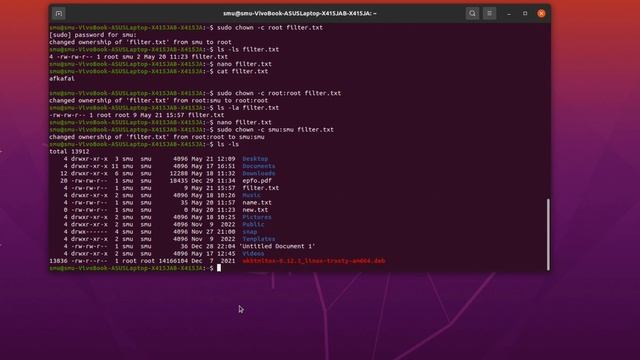Click the epfo.pdf file name
This screenshot has height=360, width=640.
[x=257, y=181]
